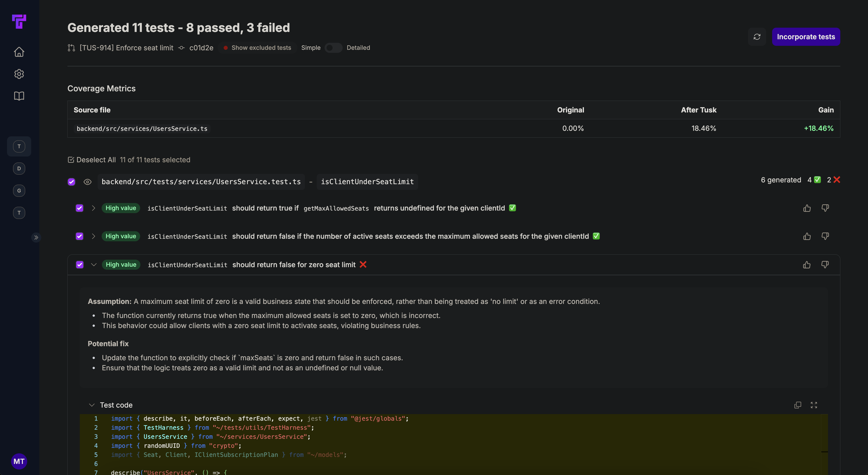The height and width of the screenshot is (475, 868).
Task: Toggle visibility with the eye icon on the test file
Action: 88,182
